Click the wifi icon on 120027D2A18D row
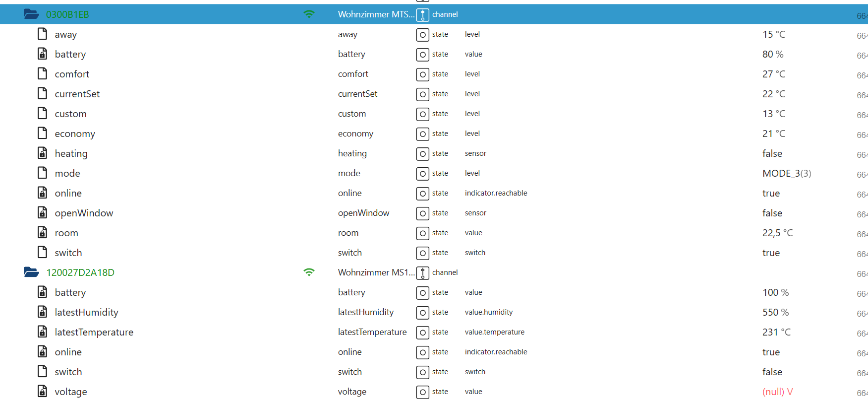Viewport: 868px width, 403px height. pos(309,272)
